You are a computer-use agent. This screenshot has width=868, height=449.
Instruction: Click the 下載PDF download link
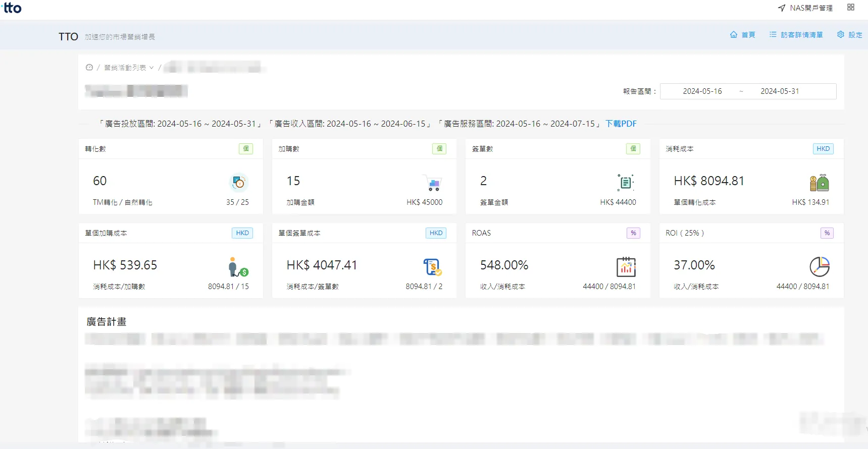point(621,124)
